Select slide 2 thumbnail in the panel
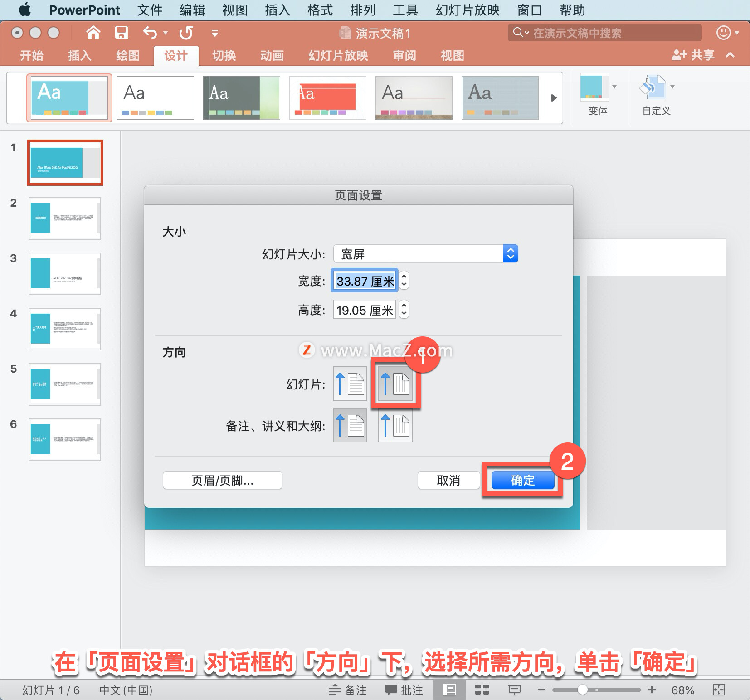 click(65, 218)
